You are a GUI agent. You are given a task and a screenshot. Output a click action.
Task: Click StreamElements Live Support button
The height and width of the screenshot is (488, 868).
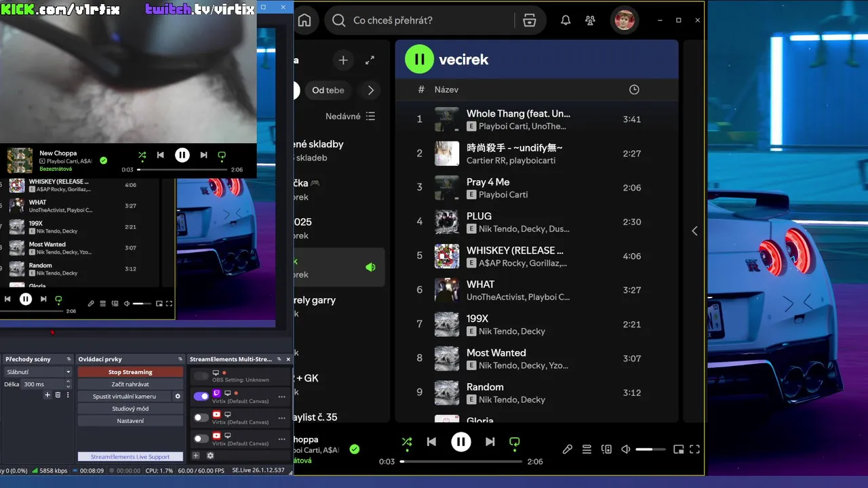coord(130,457)
